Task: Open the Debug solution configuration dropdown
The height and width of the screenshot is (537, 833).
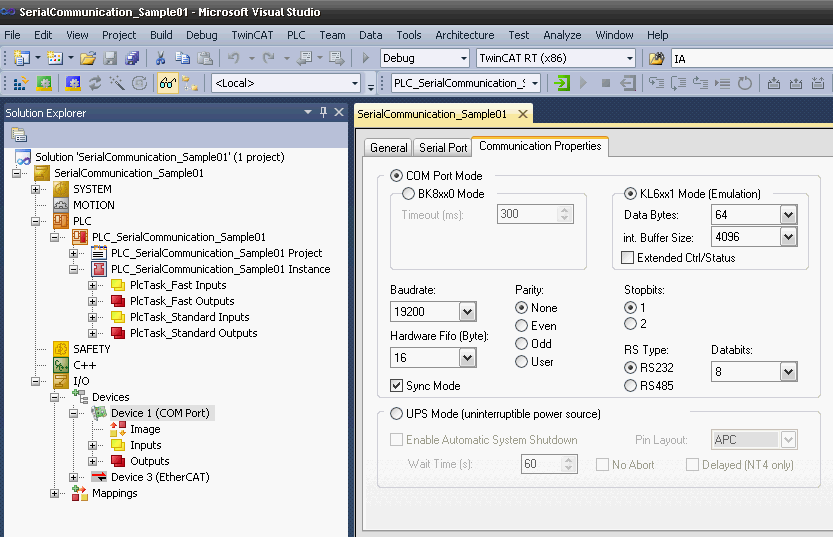Action: click(x=463, y=58)
